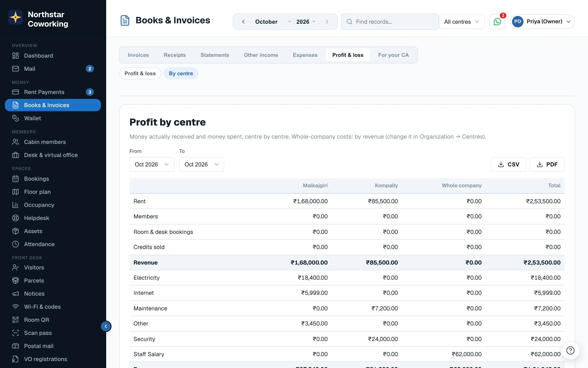
Task: Switch to the Statements tab
Action: (x=215, y=55)
